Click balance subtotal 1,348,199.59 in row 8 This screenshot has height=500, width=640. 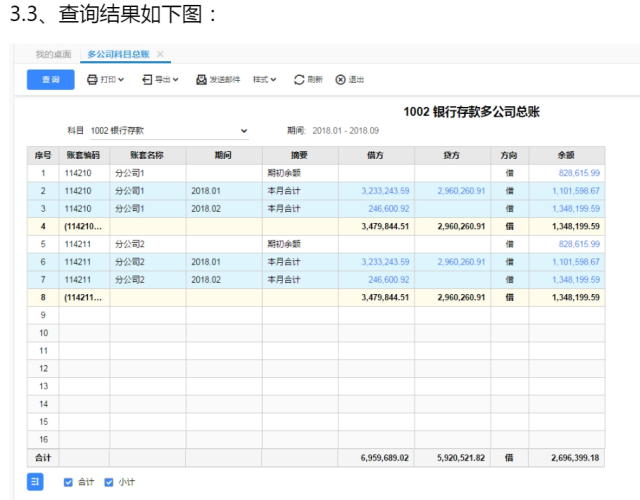point(576,298)
